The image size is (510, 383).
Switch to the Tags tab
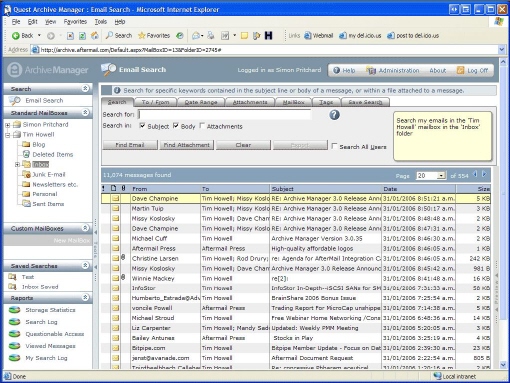tap(326, 102)
